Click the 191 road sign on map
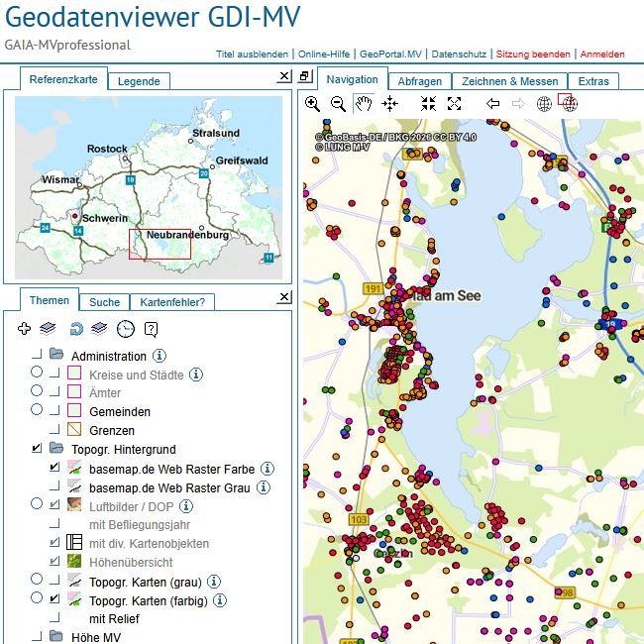 click(x=373, y=288)
